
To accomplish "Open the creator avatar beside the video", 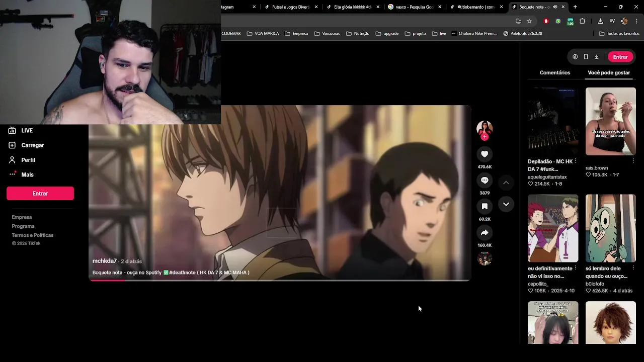I will click(x=485, y=128).
